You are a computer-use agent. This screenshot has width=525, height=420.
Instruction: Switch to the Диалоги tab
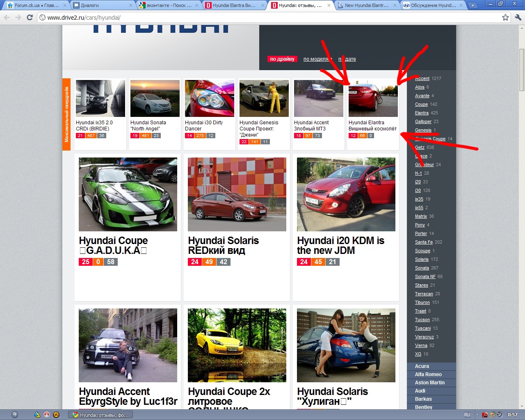point(102,5)
